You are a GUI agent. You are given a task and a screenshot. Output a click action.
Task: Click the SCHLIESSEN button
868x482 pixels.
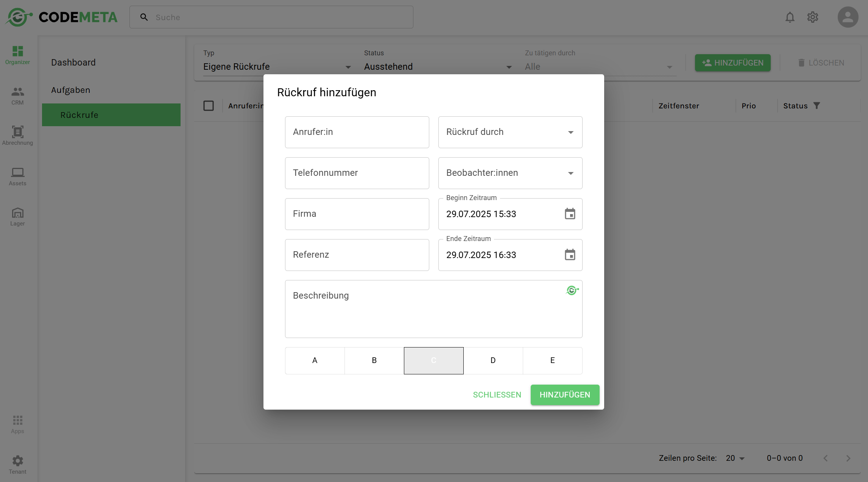coord(497,395)
